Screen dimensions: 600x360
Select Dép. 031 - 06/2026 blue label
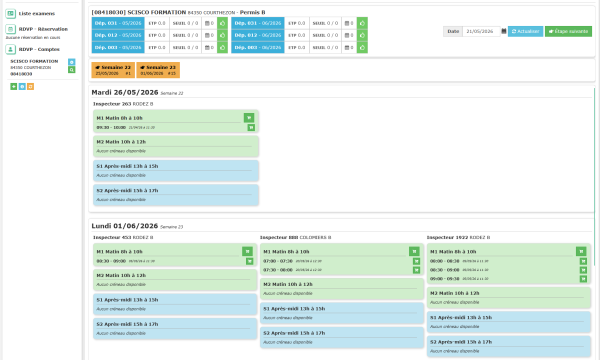coord(258,23)
